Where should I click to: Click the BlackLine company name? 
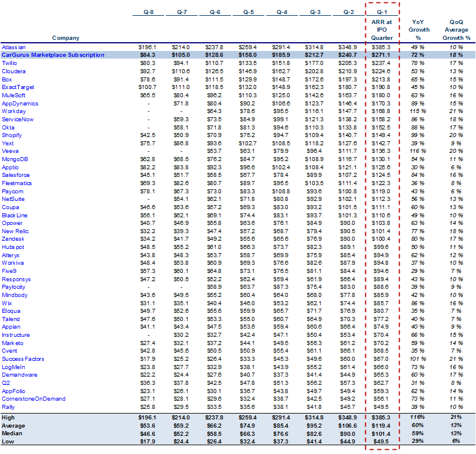pyautogui.click(x=15, y=216)
